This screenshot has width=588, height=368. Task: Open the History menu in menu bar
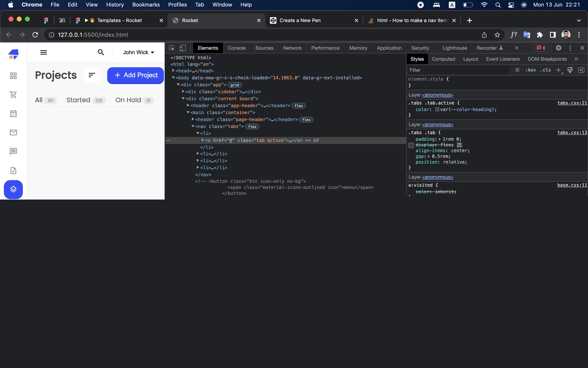115,5
